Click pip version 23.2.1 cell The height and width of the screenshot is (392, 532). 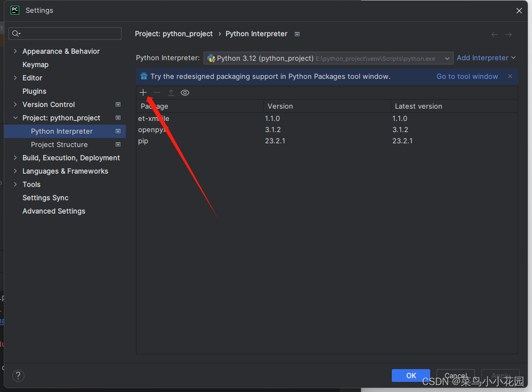(x=275, y=141)
